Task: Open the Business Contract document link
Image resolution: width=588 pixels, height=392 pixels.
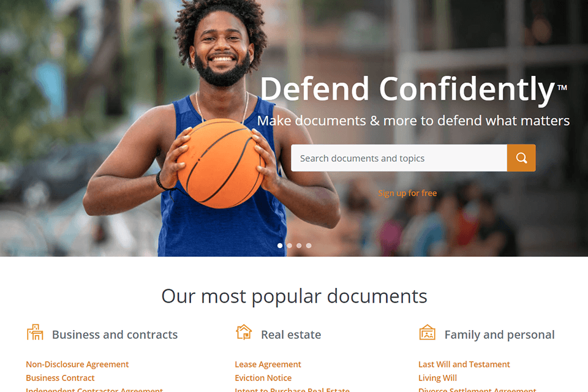Action: pyautogui.click(x=60, y=378)
